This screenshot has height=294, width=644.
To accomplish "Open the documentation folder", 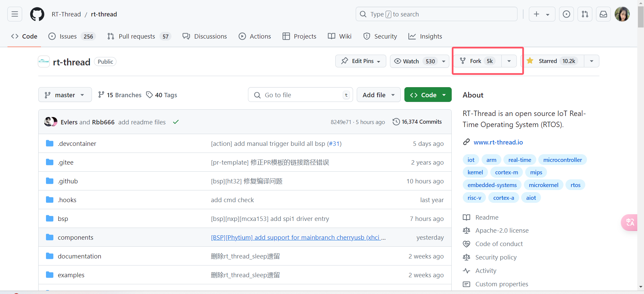I will click(x=80, y=256).
